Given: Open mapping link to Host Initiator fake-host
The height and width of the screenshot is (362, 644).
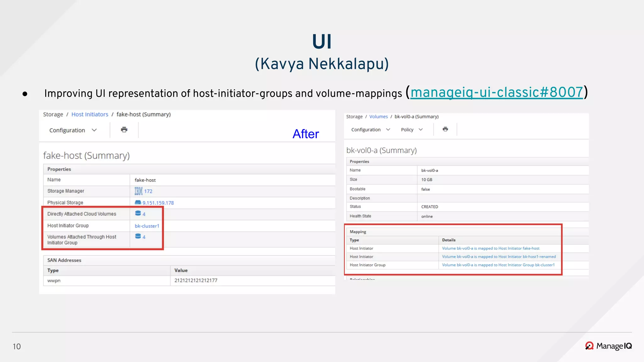Looking at the screenshot, I should [x=491, y=248].
